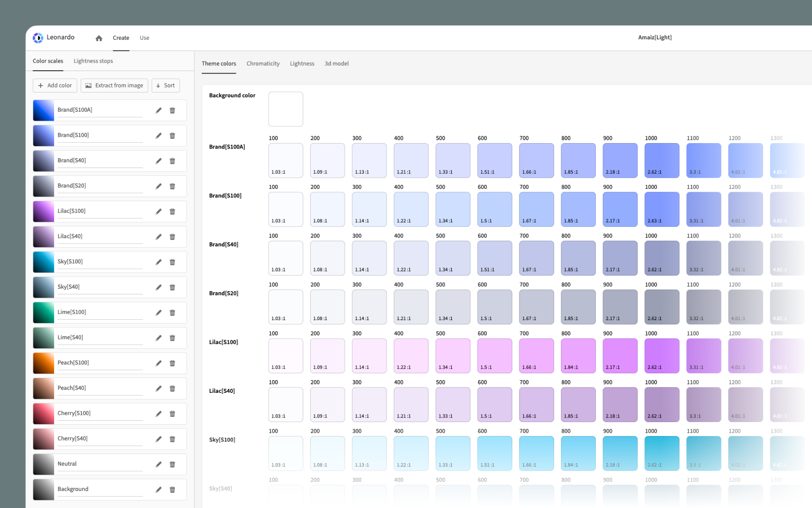The width and height of the screenshot is (812, 508).
Task: Click the Brand[S100A] name field
Action: 100,110
